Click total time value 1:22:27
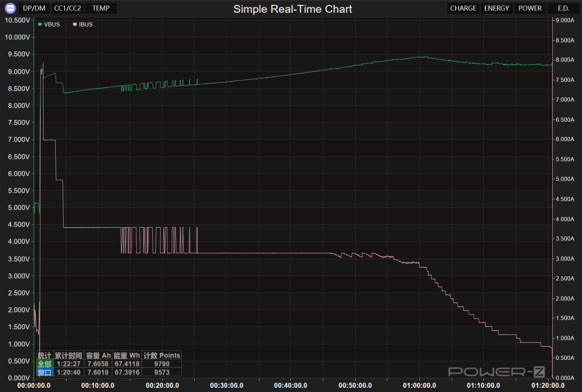This screenshot has height=392, width=582. (69, 364)
